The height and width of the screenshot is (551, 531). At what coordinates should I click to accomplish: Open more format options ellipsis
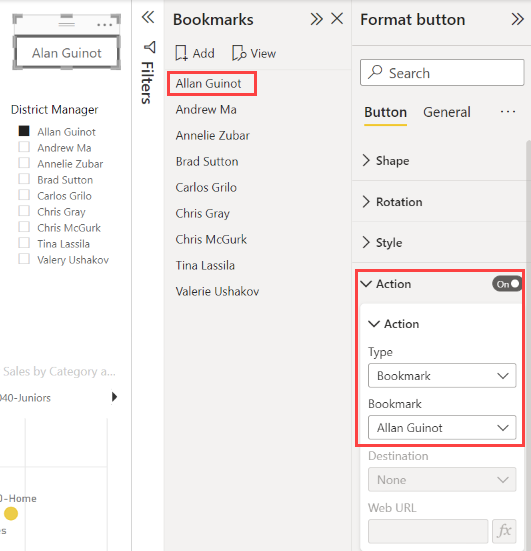tap(508, 112)
